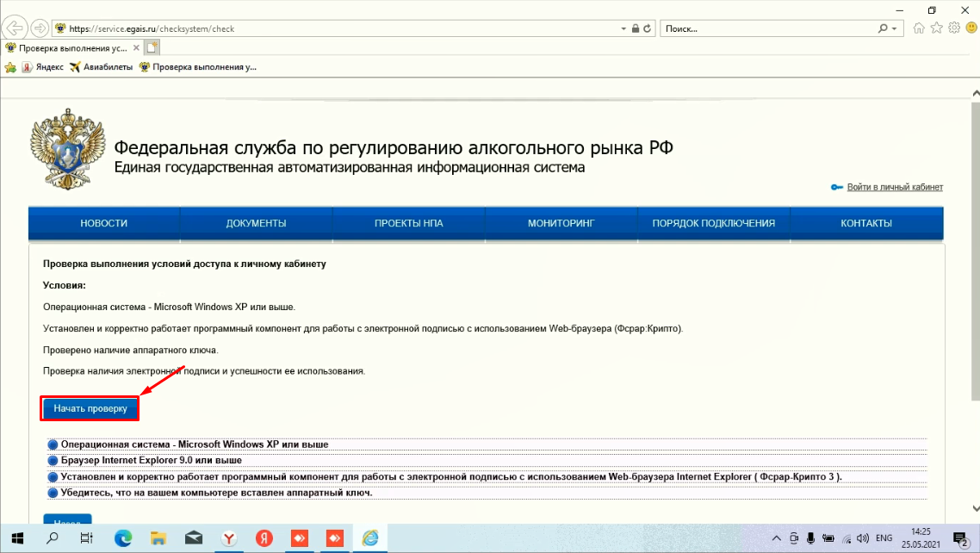Open Yandex Browser from taskbar
This screenshot has height=553, width=980.
click(x=229, y=538)
